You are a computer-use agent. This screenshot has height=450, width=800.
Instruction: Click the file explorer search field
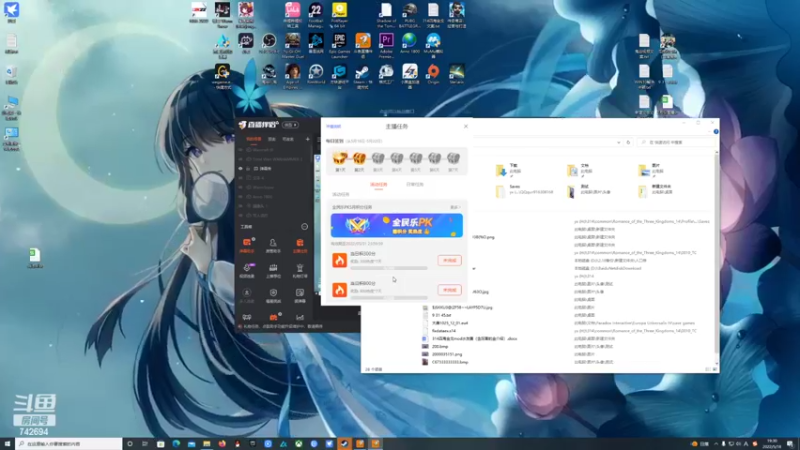(676, 142)
